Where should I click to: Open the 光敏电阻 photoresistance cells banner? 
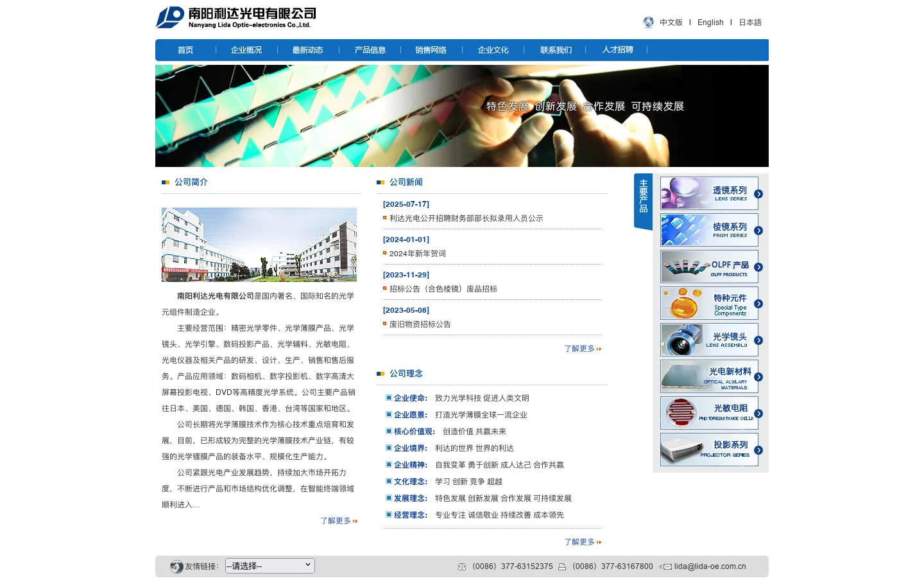click(x=709, y=413)
